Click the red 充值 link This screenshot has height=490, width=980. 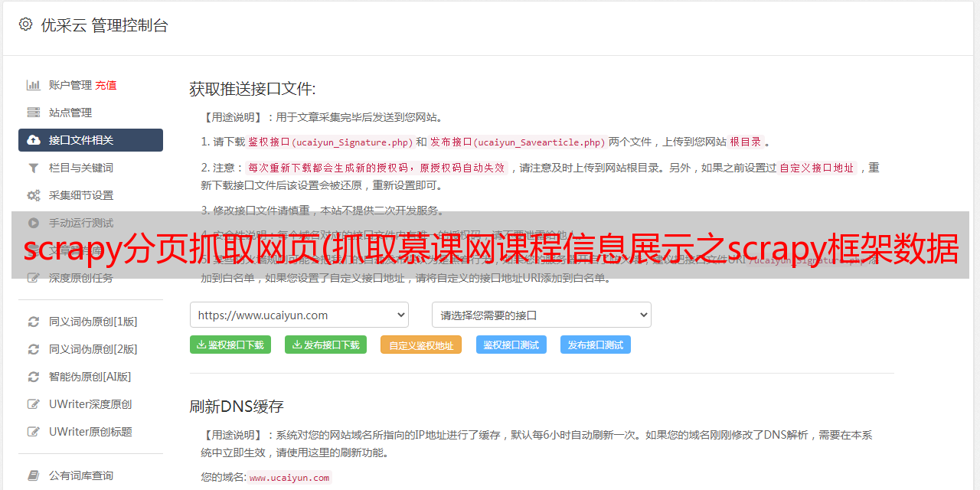tap(106, 85)
